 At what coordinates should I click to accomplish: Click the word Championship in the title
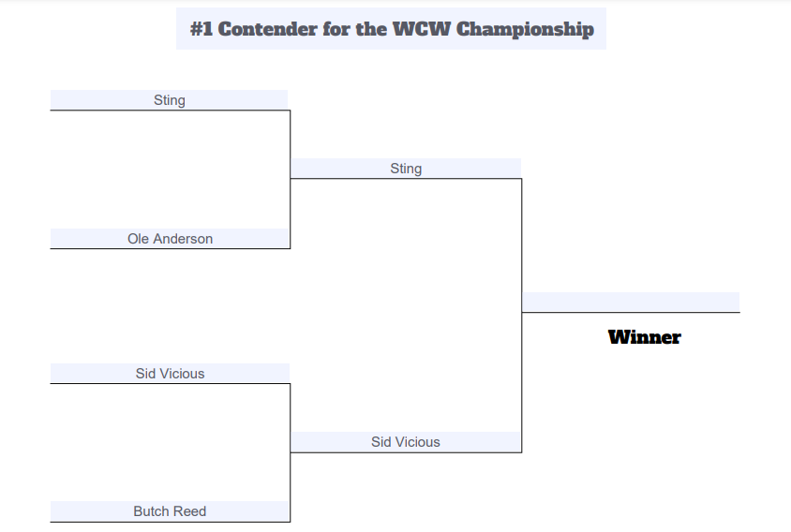[525, 29]
